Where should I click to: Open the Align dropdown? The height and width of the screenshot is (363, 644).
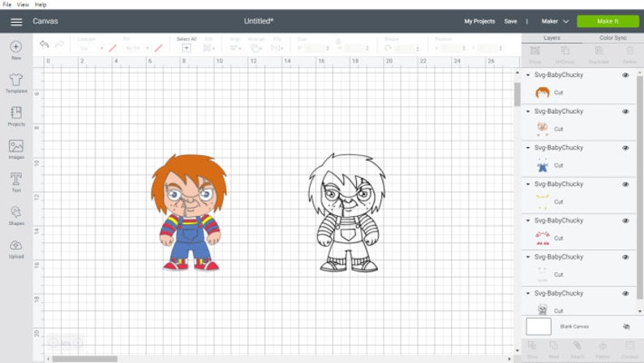pyautogui.click(x=235, y=48)
